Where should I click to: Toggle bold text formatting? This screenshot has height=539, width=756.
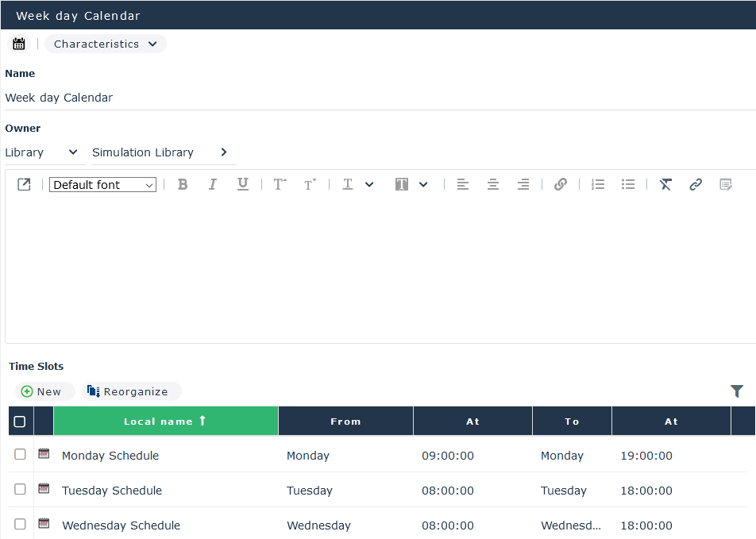coord(183,184)
